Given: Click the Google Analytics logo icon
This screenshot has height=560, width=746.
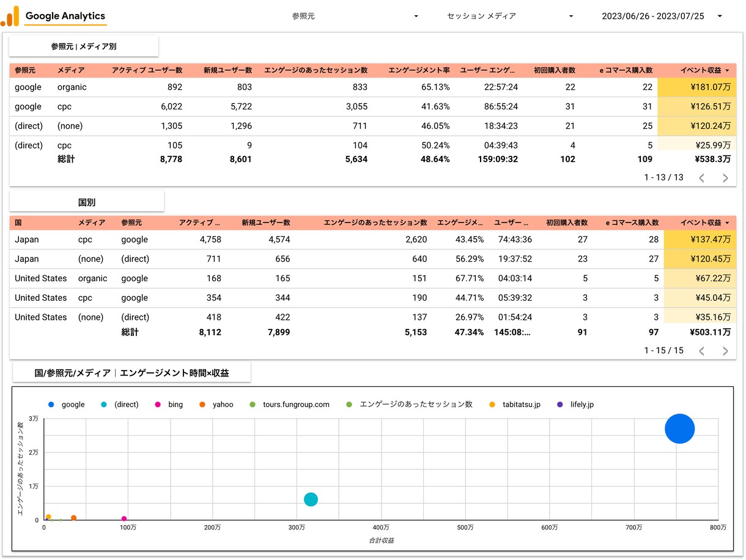Looking at the screenshot, I should 10,16.
